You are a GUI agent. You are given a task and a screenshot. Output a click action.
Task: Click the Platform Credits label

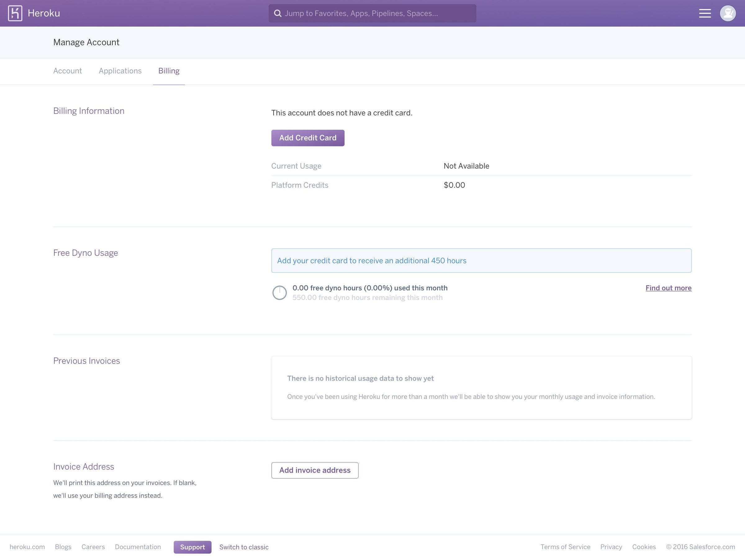tap(300, 185)
